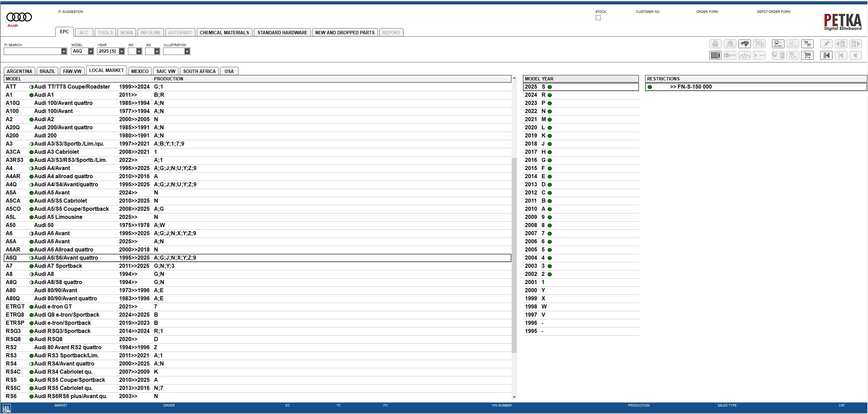
Task: Click the grayed skip-back bar-arrow icon
Action: point(841,55)
